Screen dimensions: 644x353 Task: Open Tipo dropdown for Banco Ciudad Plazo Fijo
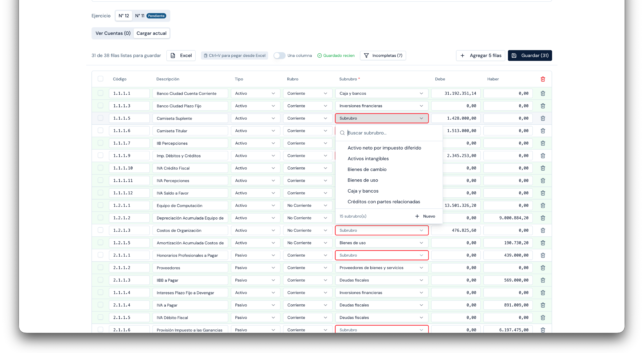[255, 106]
